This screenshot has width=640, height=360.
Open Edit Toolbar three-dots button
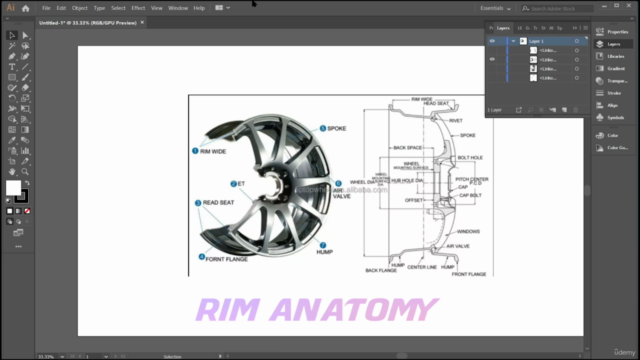click(x=18, y=247)
